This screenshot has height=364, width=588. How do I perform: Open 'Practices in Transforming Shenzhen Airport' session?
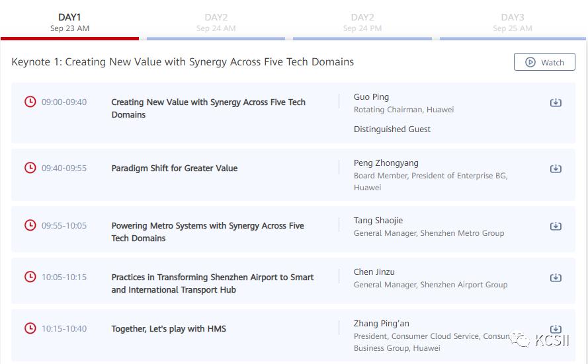[x=212, y=283]
